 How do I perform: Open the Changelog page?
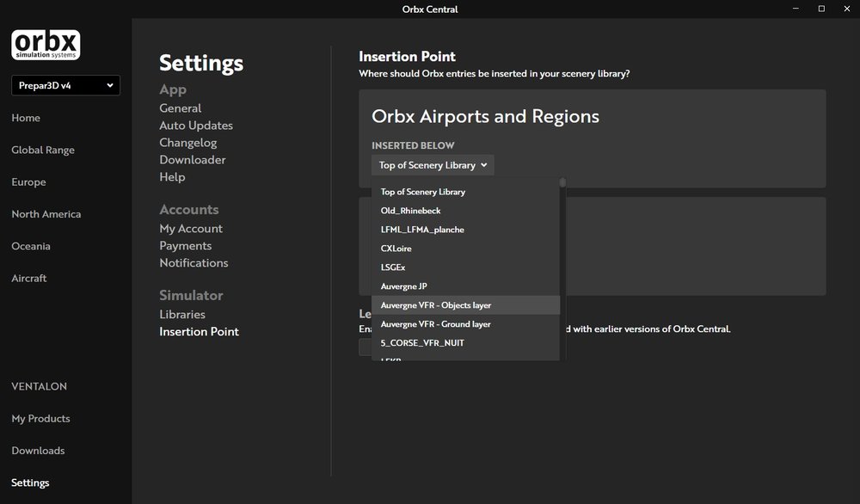point(188,143)
